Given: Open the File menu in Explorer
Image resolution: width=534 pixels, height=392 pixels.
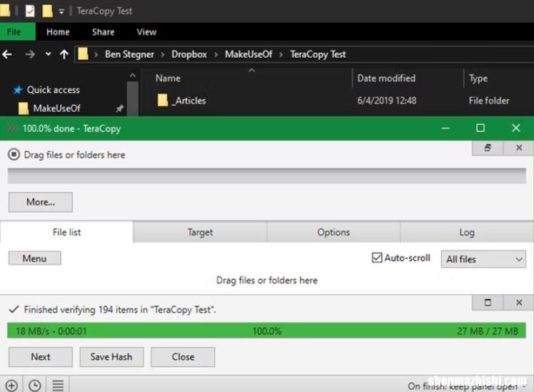Looking at the screenshot, I should (17, 31).
